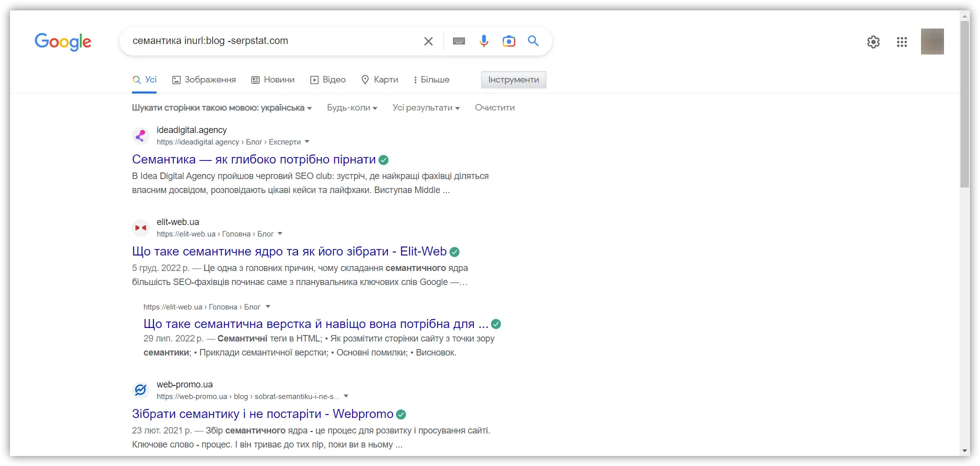Click the elit-web.ua favicon
This screenshot has width=980, height=466.
[141, 227]
